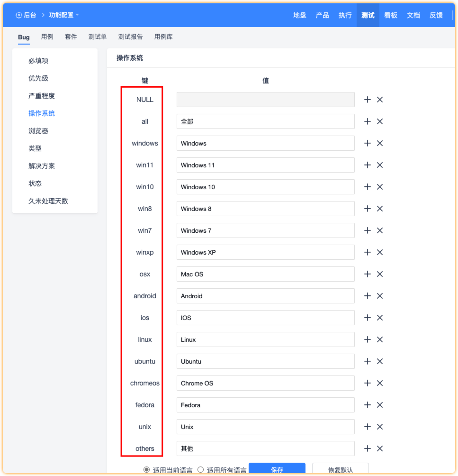Select 解决方案 in the sidebar
The height and width of the screenshot is (476, 458).
point(42,166)
